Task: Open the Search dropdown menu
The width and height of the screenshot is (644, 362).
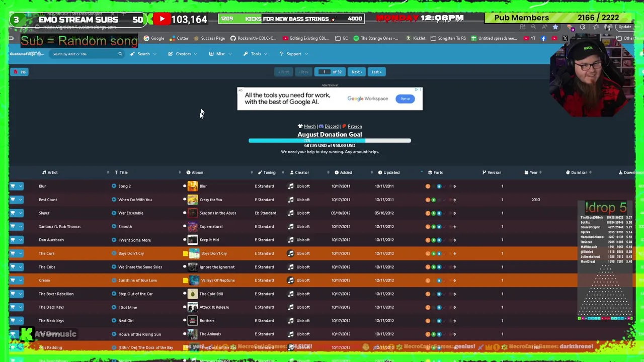Action: click(x=143, y=54)
